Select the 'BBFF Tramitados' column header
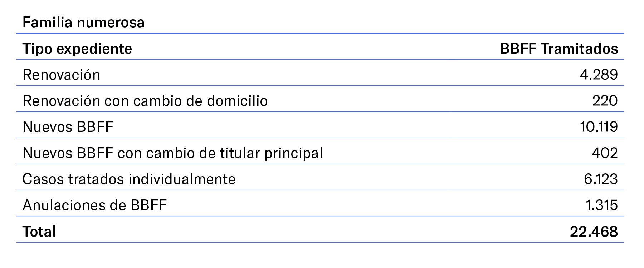This screenshot has height=268, width=644. [559, 49]
